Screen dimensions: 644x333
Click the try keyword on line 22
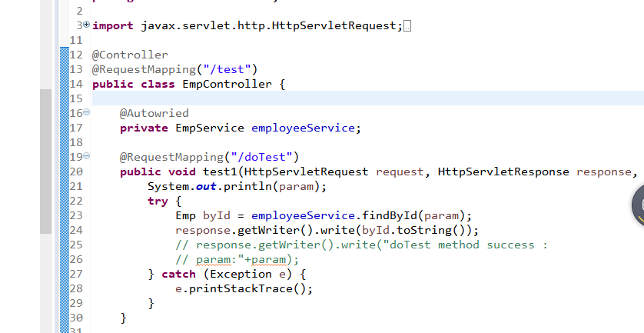[158, 201]
